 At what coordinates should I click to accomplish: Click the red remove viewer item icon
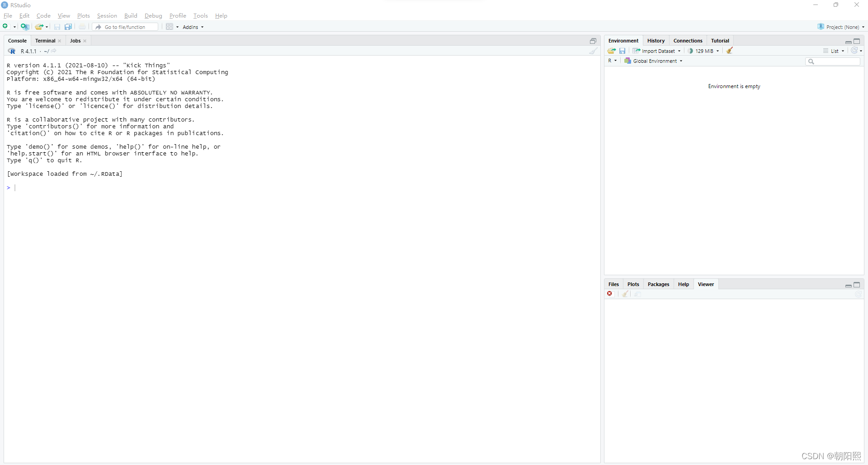pyautogui.click(x=610, y=294)
